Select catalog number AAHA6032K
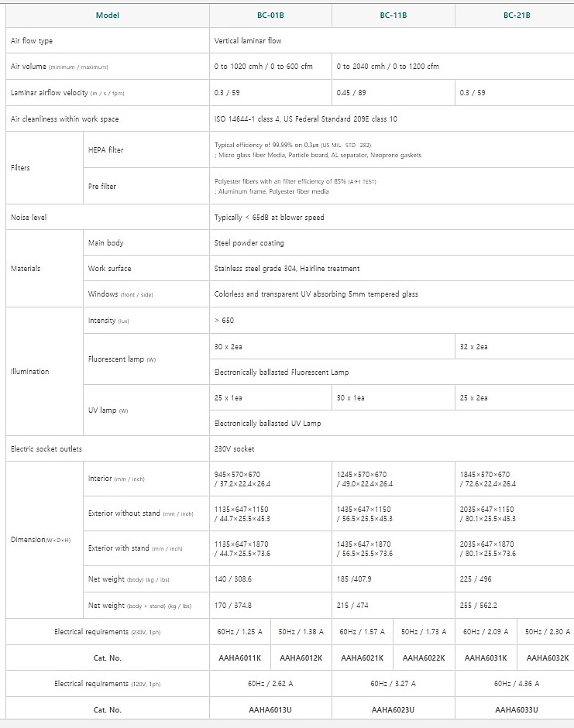 click(547, 658)
